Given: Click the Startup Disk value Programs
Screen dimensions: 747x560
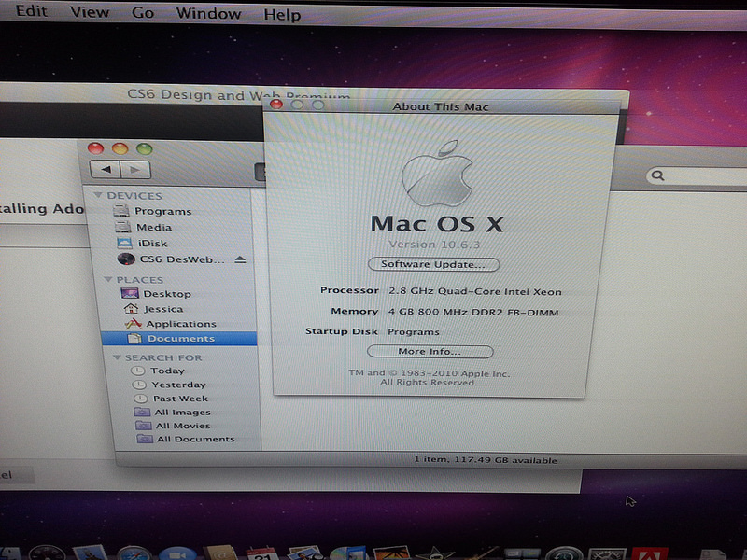Looking at the screenshot, I should (x=413, y=332).
